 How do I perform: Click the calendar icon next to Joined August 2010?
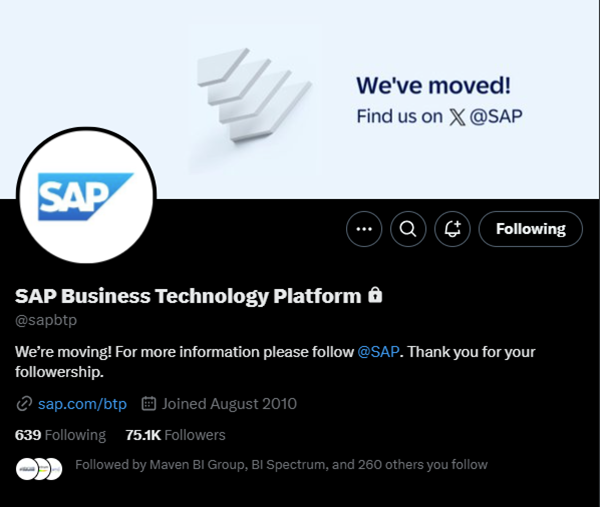[x=148, y=404]
